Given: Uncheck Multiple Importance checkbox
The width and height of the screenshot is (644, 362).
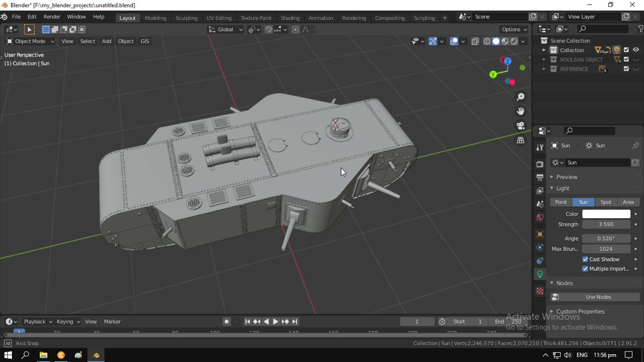Looking at the screenshot, I should (x=585, y=269).
